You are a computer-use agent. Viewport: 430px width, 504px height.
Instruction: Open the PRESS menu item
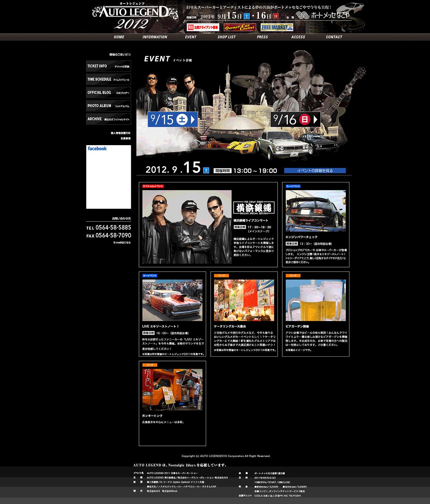click(262, 37)
